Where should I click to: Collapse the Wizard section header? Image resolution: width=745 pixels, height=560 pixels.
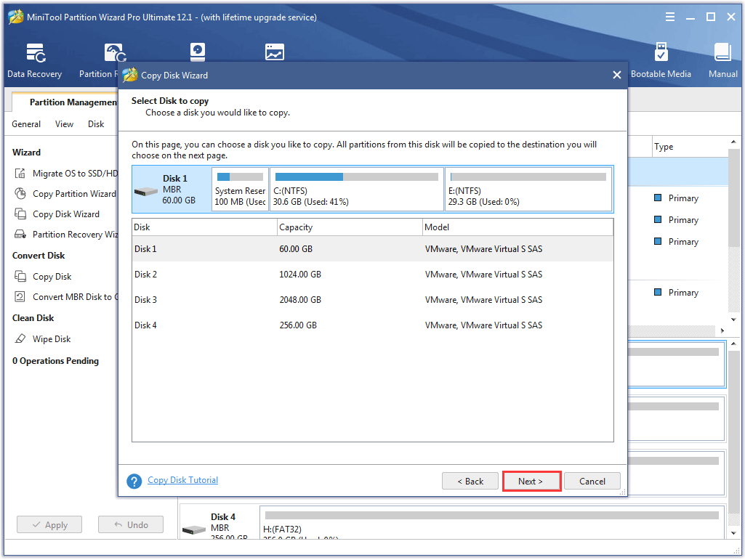point(27,153)
